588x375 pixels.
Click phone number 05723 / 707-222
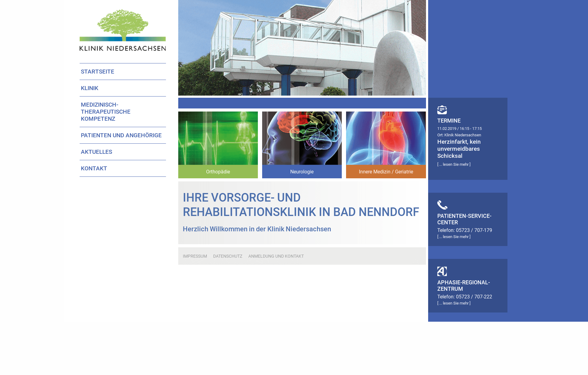point(474,297)
